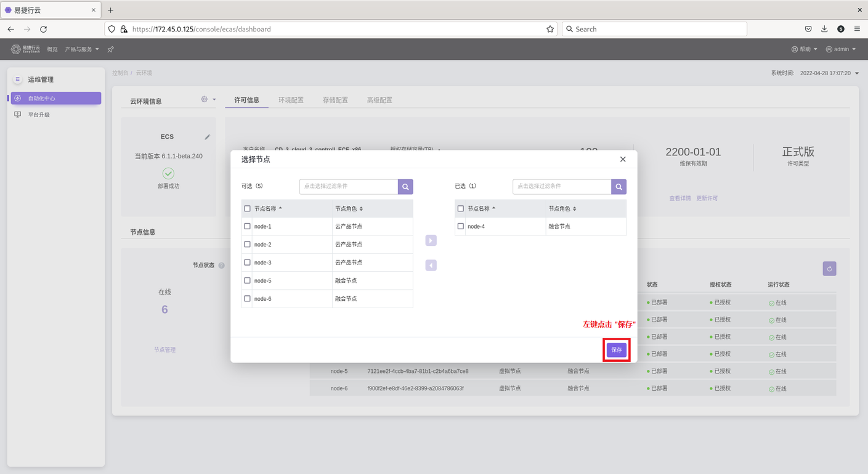Open 平台升级 in the sidebar

click(39, 115)
